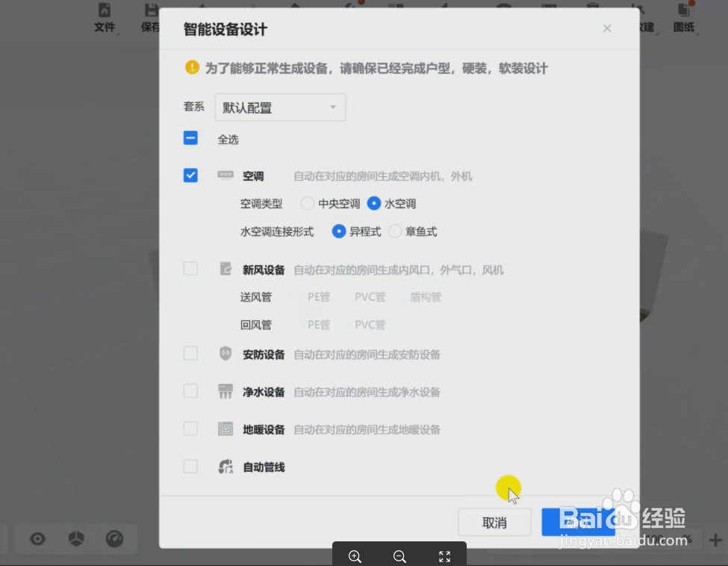The width and height of the screenshot is (728, 566).
Task: Open the 文件 toolbar menu
Action: (x=105, y=18)
